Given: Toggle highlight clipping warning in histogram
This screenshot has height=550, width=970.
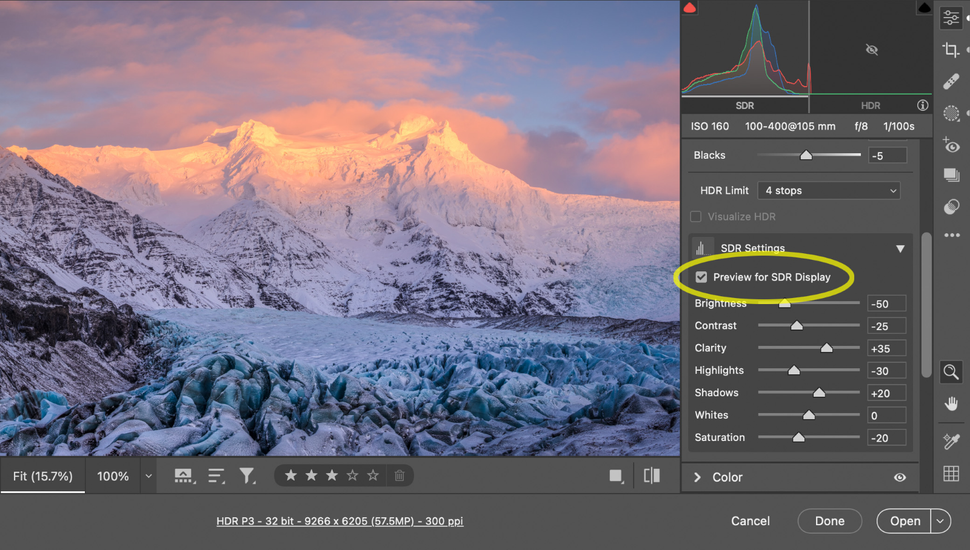Looking at the screenshot, I should pos(924,7).
